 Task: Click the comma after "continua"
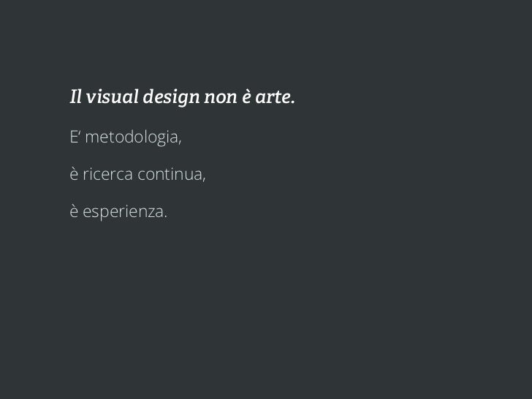204,179
